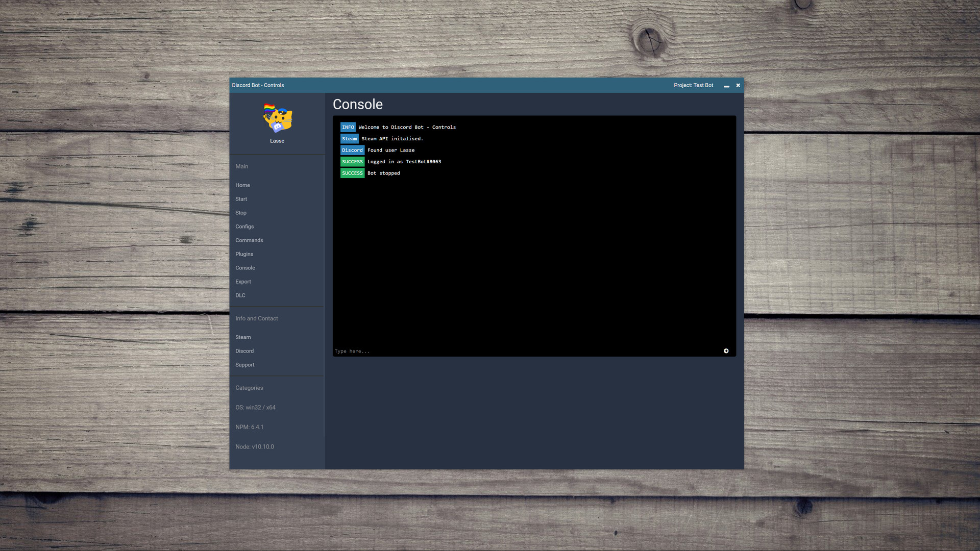The width and height of the screenshot is (980, 551).
Task: Select the Home navigation icon
Action: click(243, 185)
